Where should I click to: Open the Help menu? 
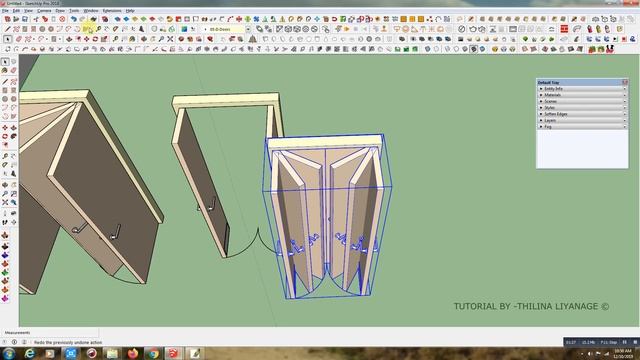tap(130, 11)
